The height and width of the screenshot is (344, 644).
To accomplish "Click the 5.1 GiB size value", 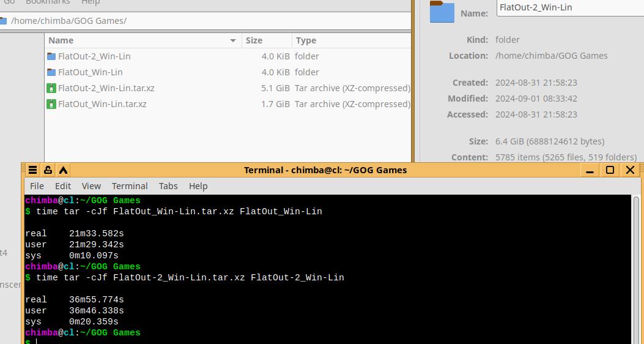I will 275,88.
